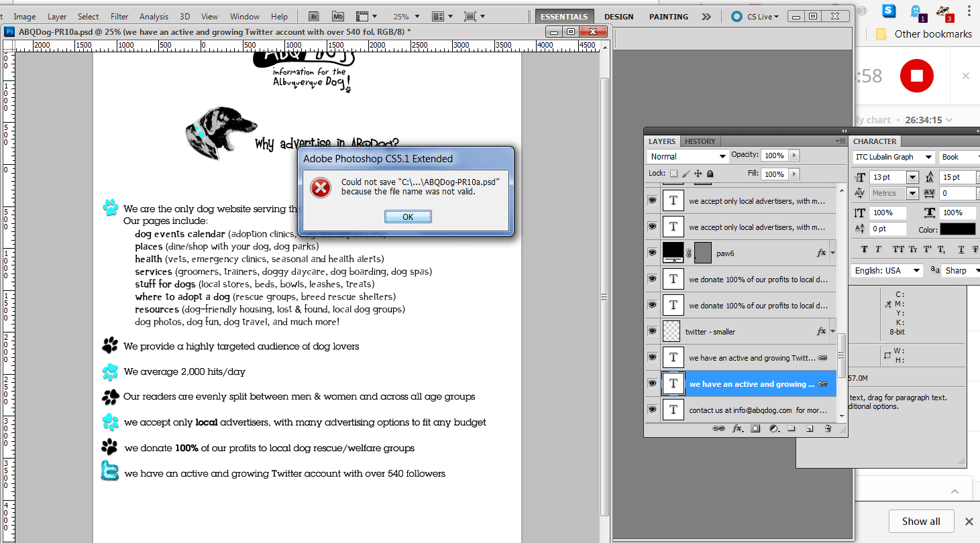Screen dimensions: 980x543
Task: Add a layer mask
Action: 755,428
